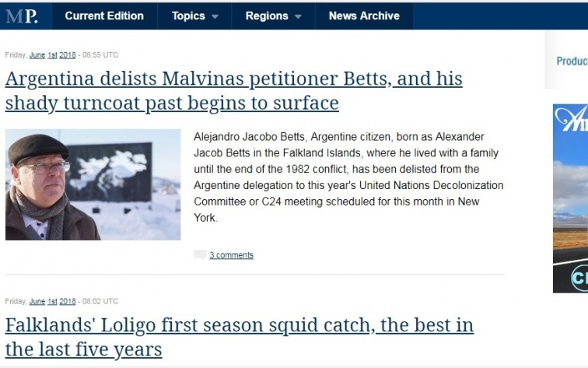Open the Argentina delists Malvinas petitioner headline
This screenshot has width=588, height=368.
tap(233, 90)
